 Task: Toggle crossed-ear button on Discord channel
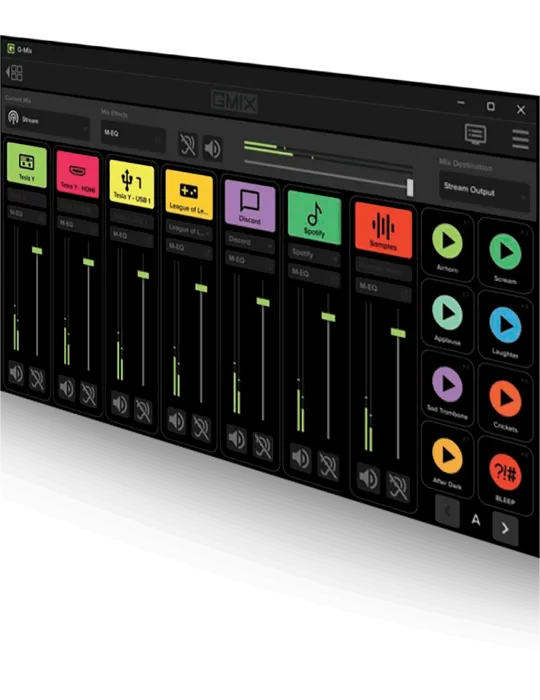263,446
